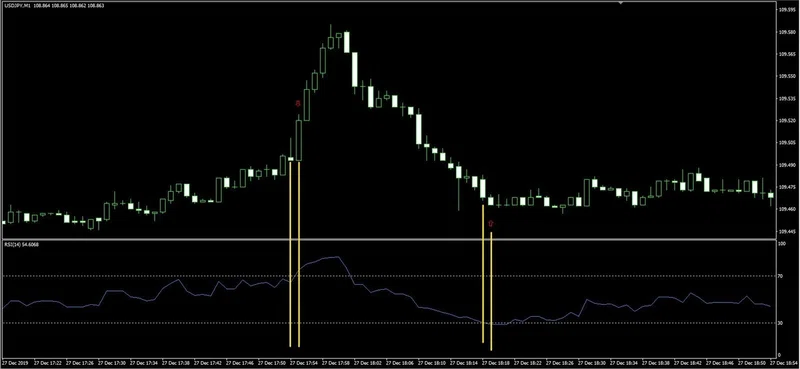The width and height of the screenshot is (800, 369).
Task: Click the RSI line peak above level 70
Action: [337, 257]
